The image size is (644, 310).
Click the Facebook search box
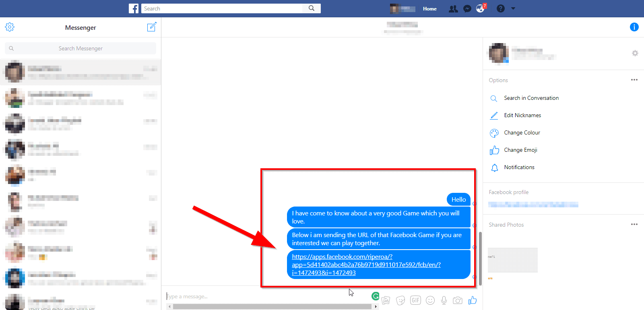[x=222, y=8]
